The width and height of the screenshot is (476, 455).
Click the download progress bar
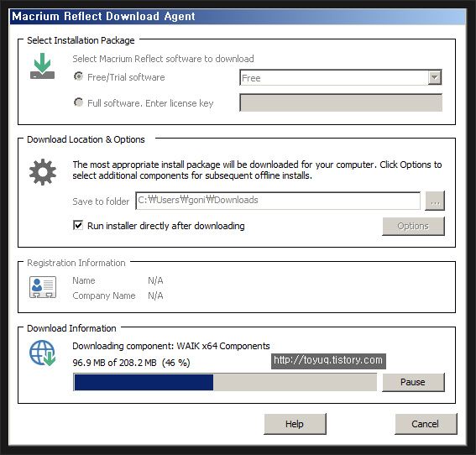pyautogui.click(x=225, y=382)
